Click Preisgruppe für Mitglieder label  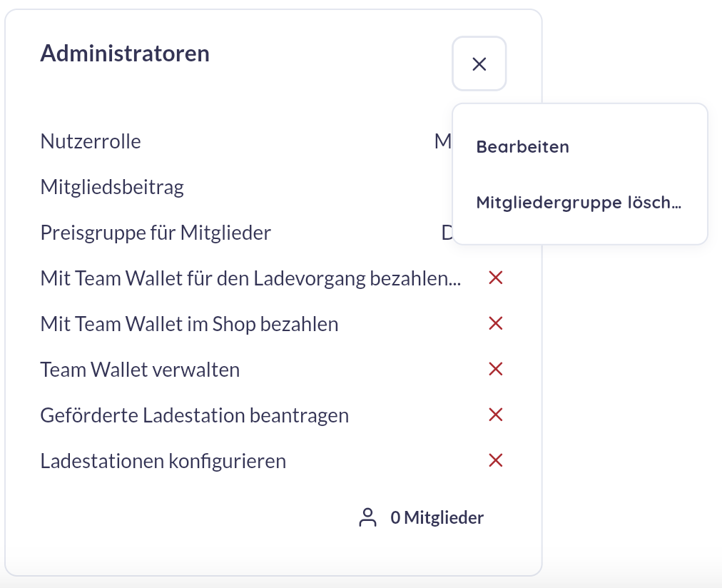[x=156, y=233]
